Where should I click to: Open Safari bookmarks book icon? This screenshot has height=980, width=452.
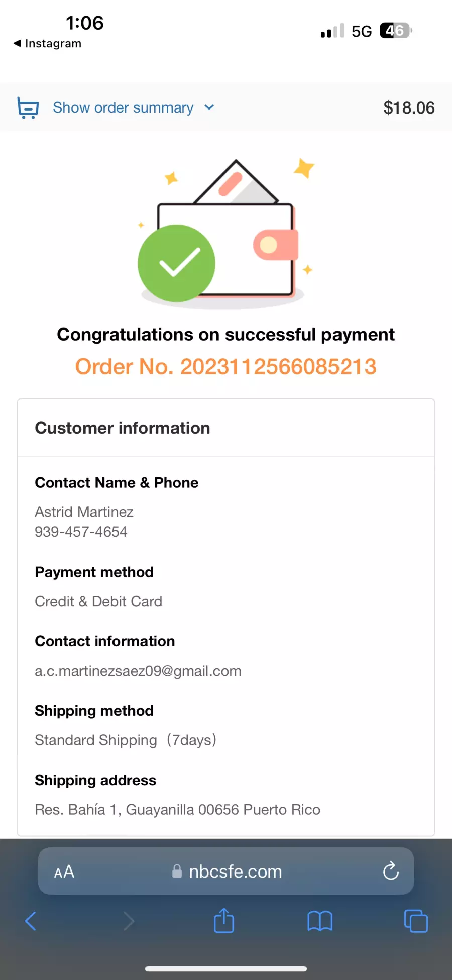pyautogui.click(x=320, y=921)
